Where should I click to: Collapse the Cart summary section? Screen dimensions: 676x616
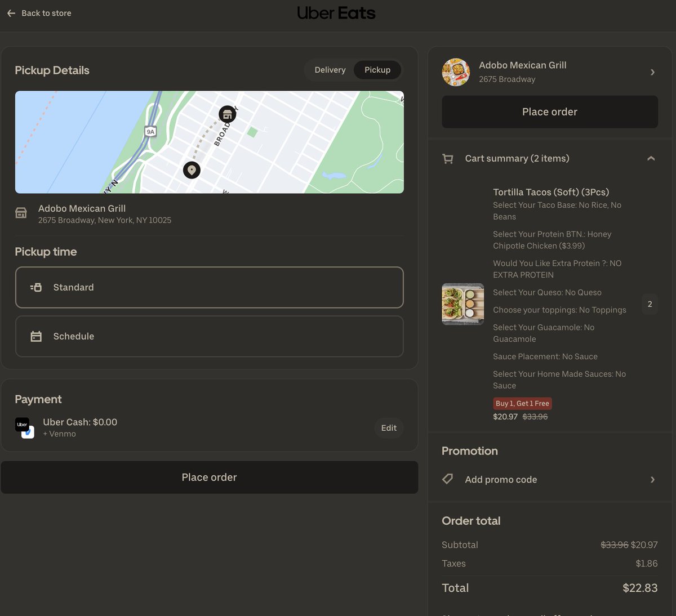click(x=651, y=159)
